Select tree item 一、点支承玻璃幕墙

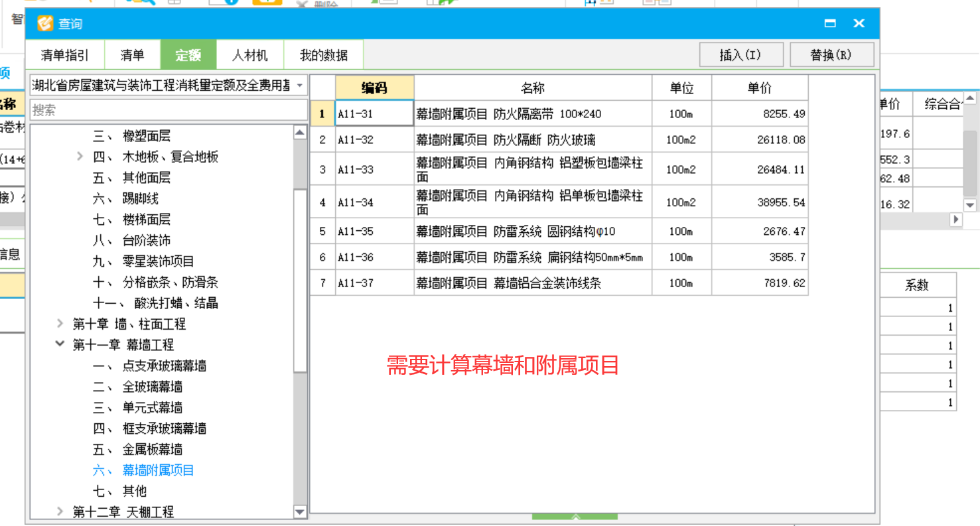149,365
